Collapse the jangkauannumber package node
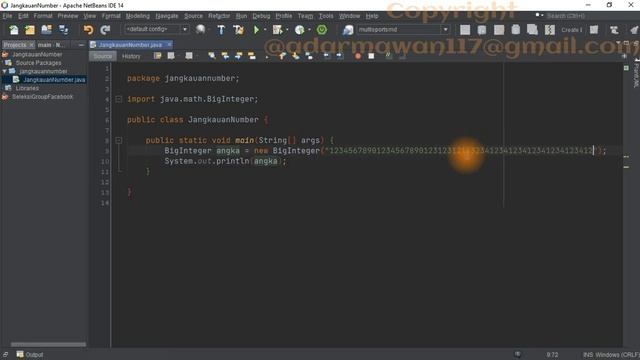640x360 pixels. tap(4, 71)
